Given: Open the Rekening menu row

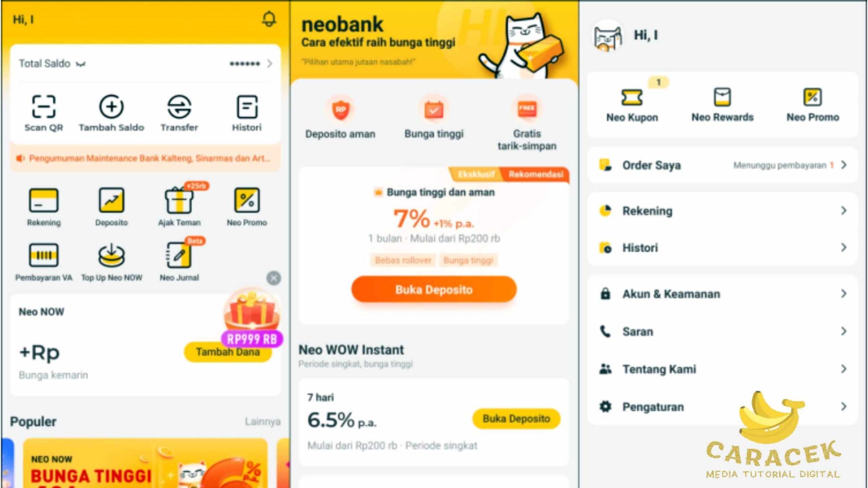Looking at the screenshot, I should click(x=722, y=211).
